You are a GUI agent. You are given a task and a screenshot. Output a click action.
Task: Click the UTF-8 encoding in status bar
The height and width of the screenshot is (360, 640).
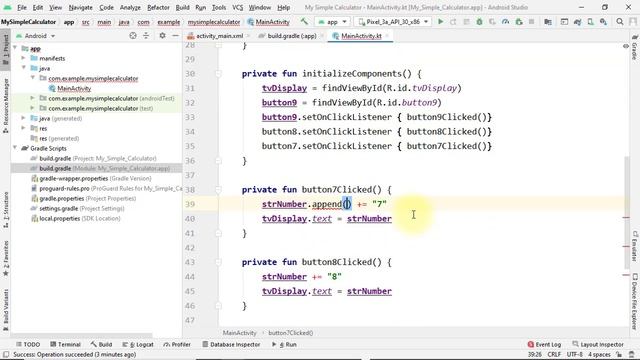point(574,355)
